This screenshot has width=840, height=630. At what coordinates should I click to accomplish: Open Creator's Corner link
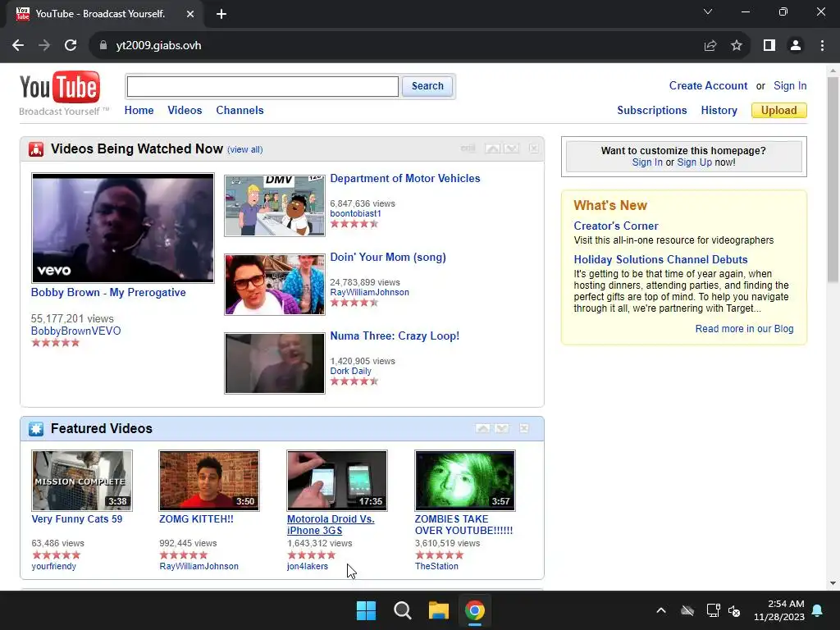616,226
